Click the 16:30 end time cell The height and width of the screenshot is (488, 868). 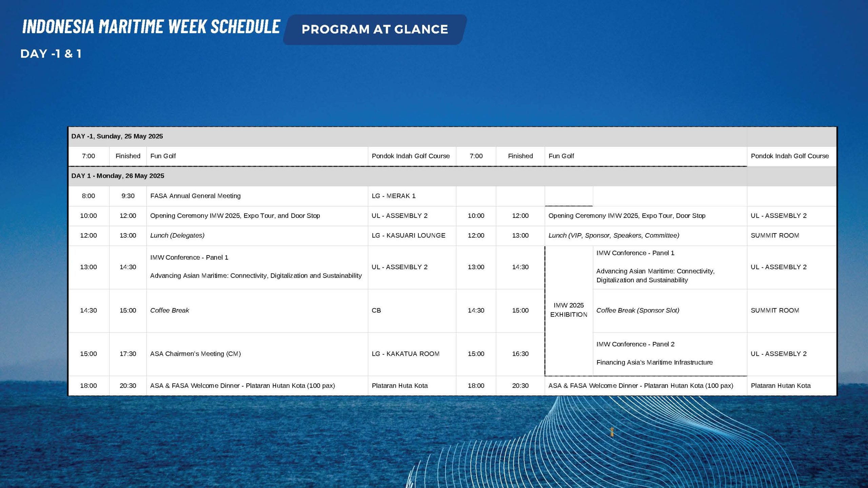[x=520, y=354]
